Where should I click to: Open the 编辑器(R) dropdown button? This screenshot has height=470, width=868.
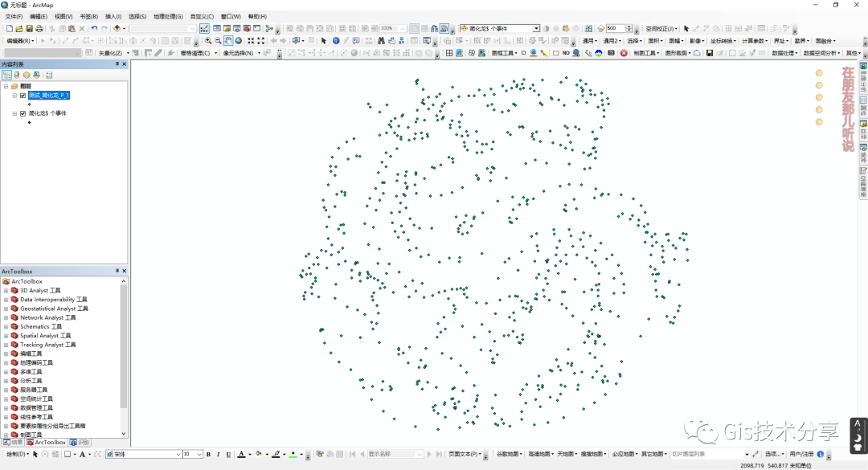(x=19, y=40)
